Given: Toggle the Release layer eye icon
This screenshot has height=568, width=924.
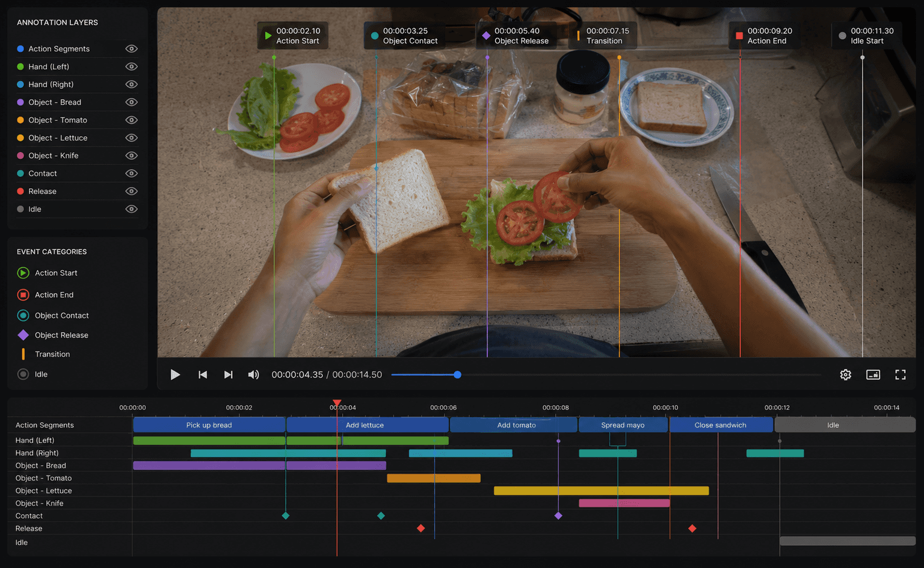Looking at the screenshot, I should [x=131, y=191].
